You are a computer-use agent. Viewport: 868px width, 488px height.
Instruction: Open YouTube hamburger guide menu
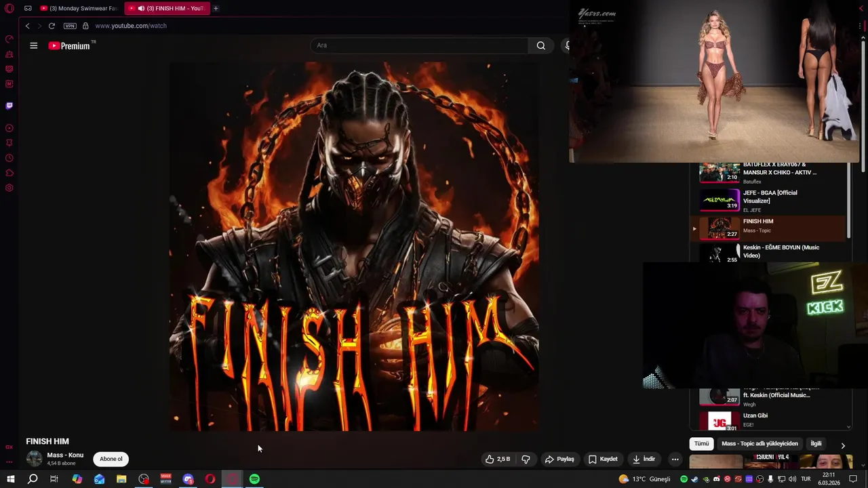tap(33, 45)
